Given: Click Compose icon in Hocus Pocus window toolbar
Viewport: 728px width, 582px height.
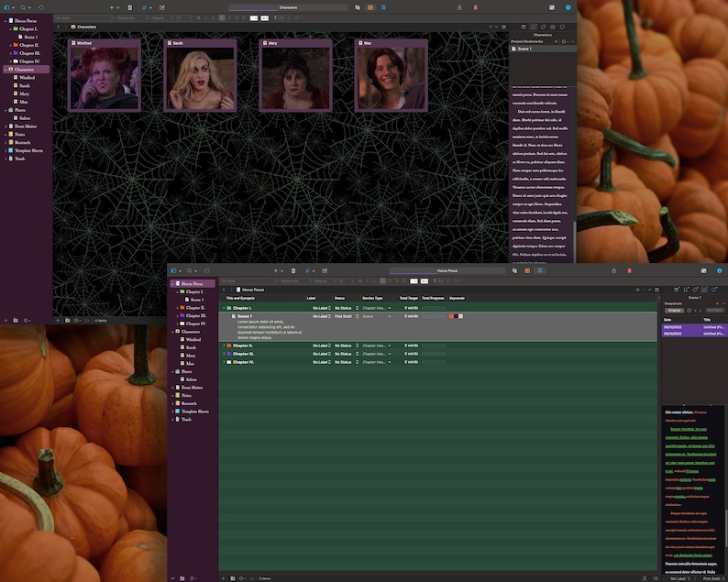Looking at the screenshot, I should (325, 270).
